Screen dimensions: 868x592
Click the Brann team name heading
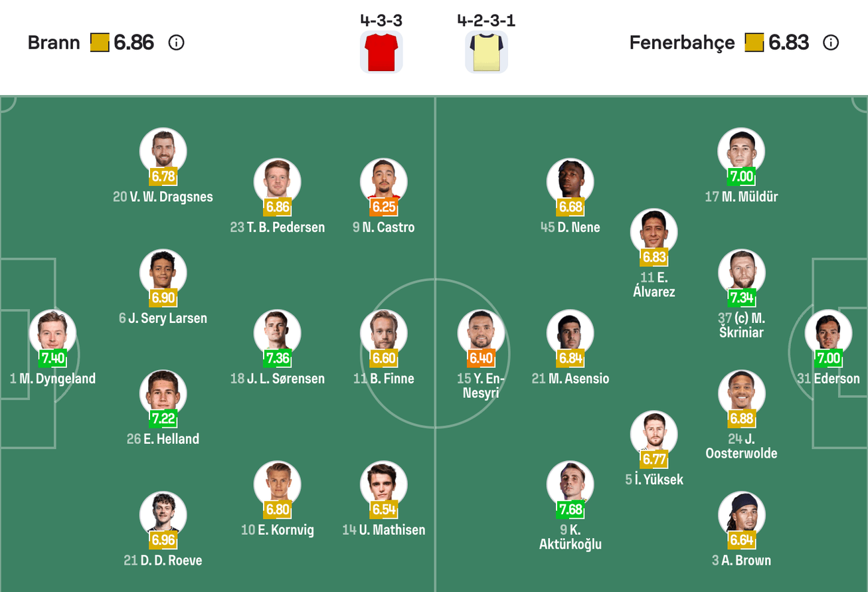54,43
